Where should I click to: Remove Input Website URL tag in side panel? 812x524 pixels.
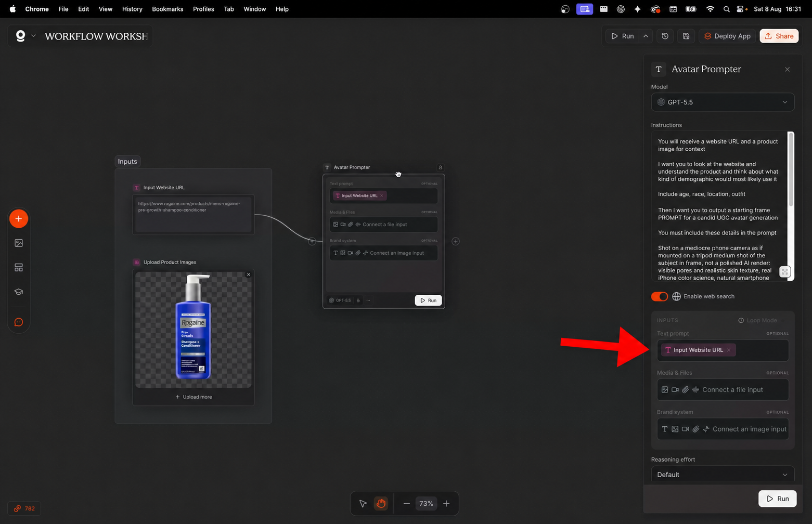(729, 350)
